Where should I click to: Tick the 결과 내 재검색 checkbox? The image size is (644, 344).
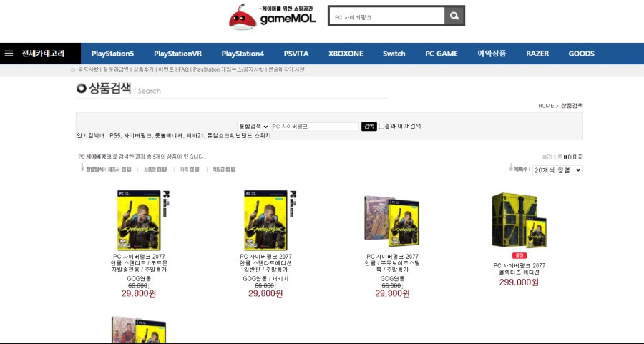[x=381, y=127]
